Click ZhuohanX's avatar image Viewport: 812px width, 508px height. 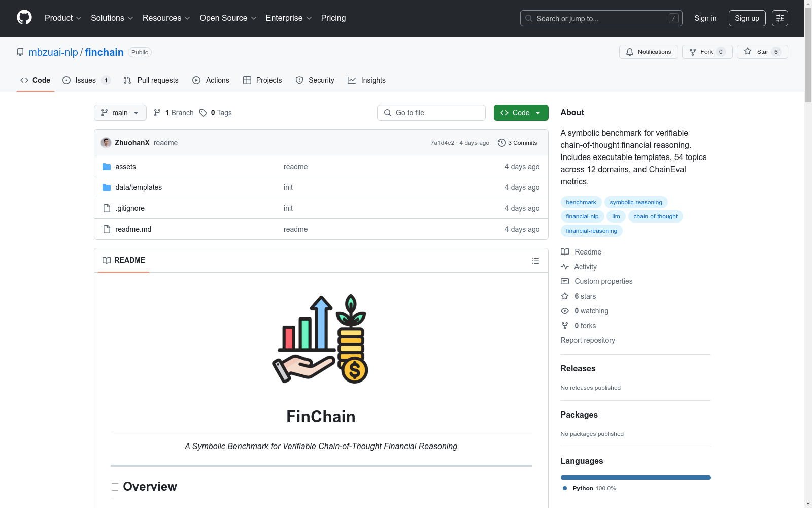pyautogui.click(x=106, y=143)
